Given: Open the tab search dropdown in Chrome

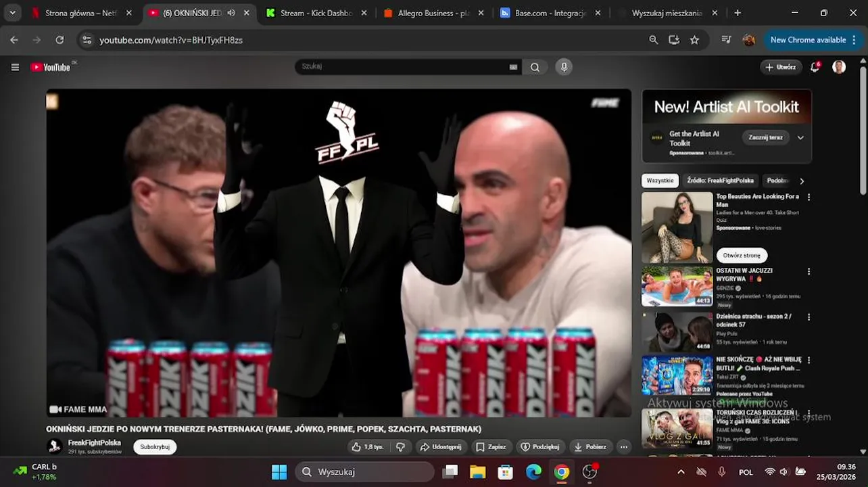Looking at the screenshot, I should tap(12, 13).
